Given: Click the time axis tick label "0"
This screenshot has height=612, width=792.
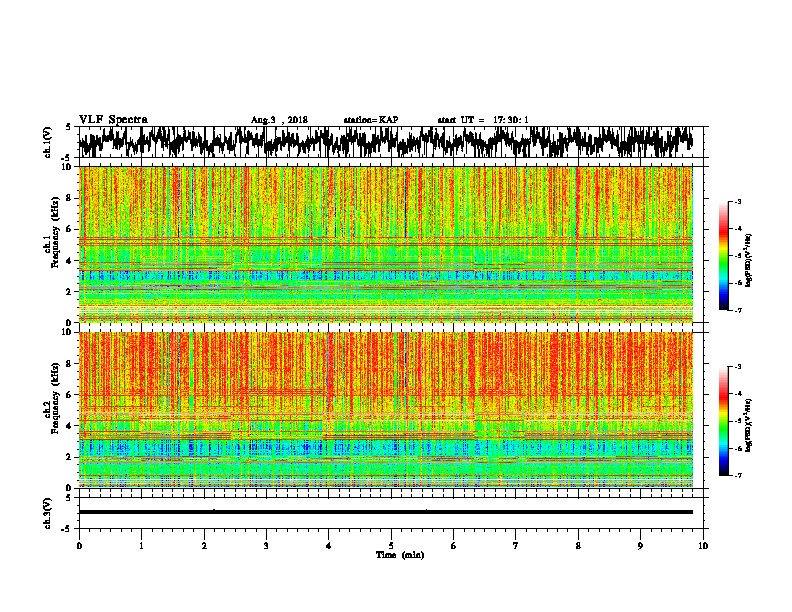Looking at the screenshot, I should point(79,546).
